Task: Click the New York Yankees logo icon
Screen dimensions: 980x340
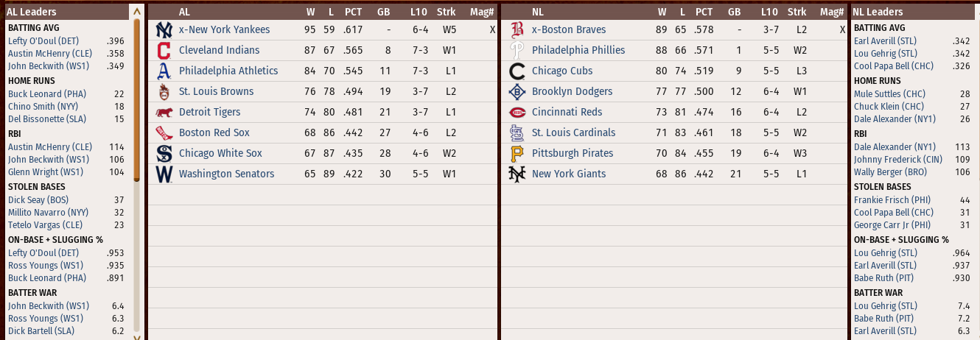Action: coord(164,30)
